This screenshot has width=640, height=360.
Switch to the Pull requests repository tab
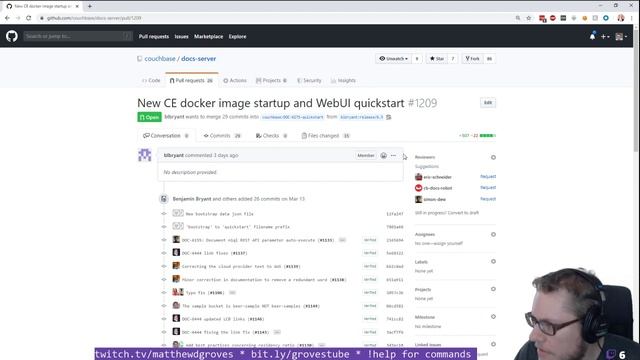click(x=191, y=80)
